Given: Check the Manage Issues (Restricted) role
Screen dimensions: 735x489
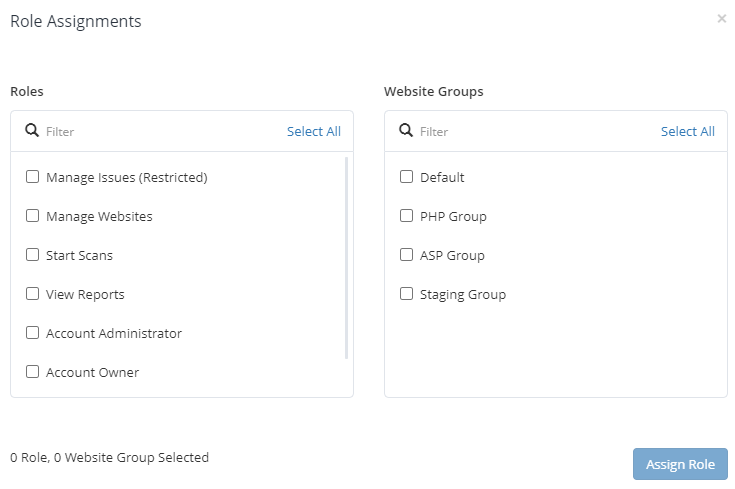Looking at the screenshot, I should [x=33, y=177].
